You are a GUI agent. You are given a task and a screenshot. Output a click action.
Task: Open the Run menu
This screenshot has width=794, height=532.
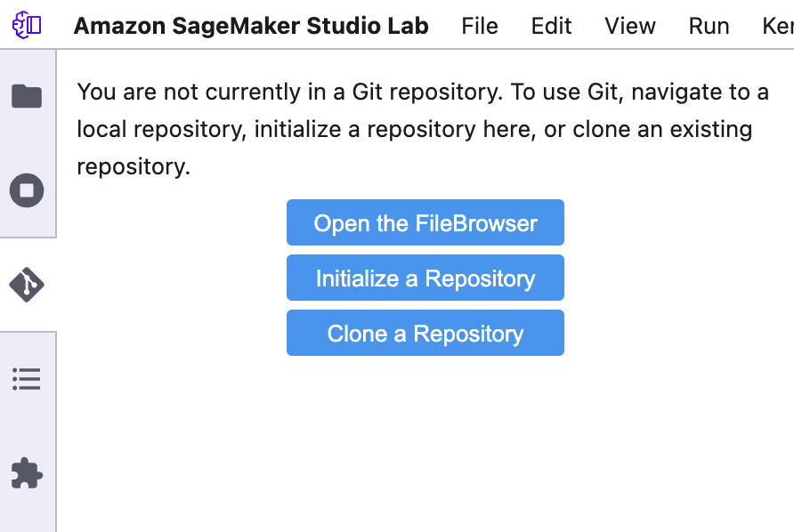pos(709,26)
